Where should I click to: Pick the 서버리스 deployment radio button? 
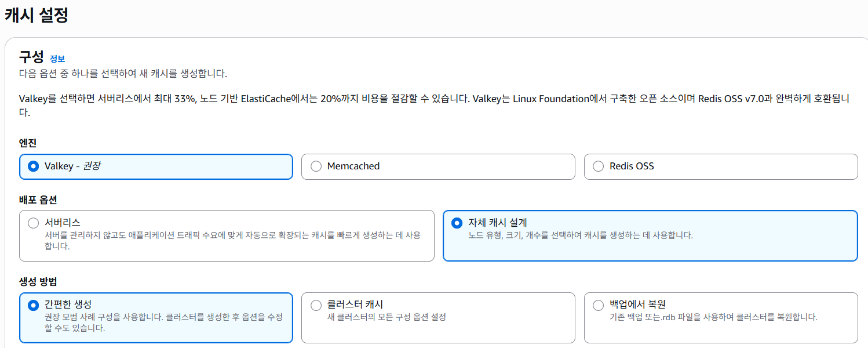[34, 223]
